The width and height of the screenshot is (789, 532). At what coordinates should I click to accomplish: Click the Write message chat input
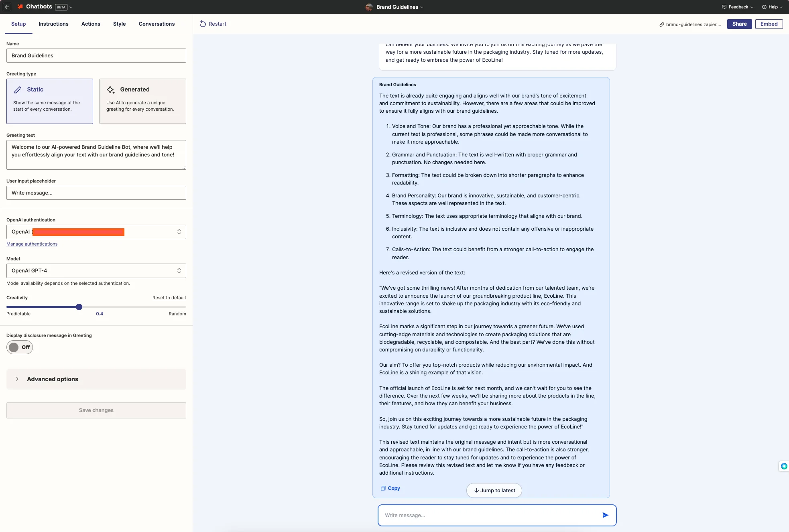click(490, 515)
